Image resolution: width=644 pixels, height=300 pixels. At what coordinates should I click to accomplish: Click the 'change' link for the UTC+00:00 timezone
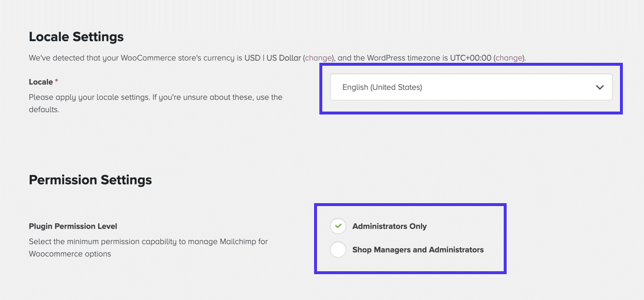[x=509, y=58]
